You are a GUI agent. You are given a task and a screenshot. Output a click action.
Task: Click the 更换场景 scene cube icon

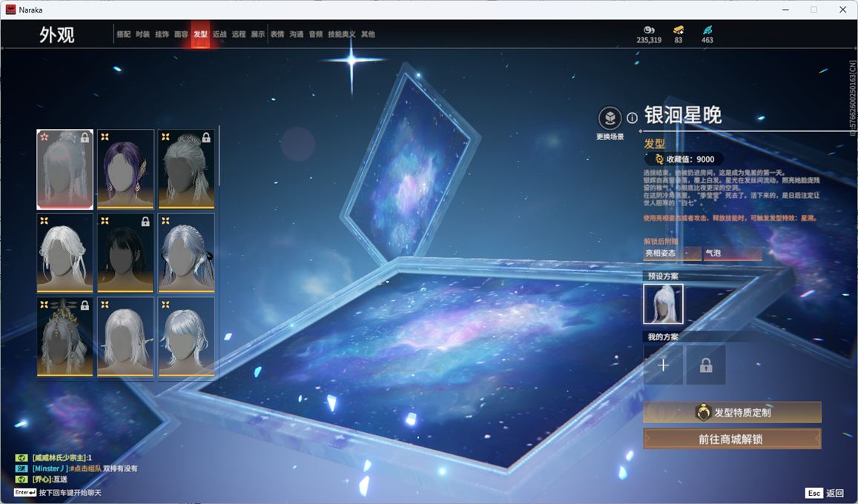[610, 118]
